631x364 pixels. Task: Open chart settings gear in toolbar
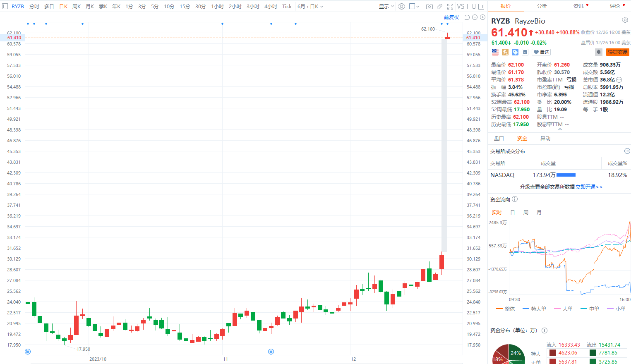(x=401, y=7)
